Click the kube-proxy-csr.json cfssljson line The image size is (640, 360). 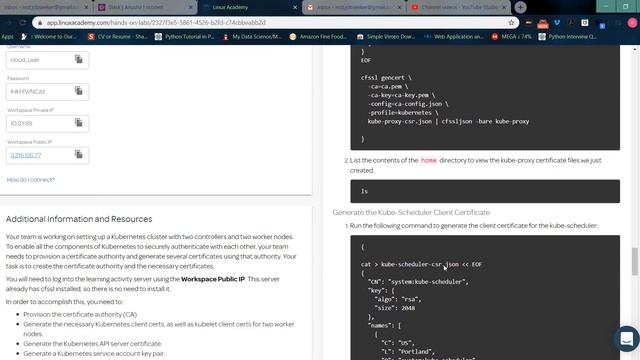tap(448, 121)
